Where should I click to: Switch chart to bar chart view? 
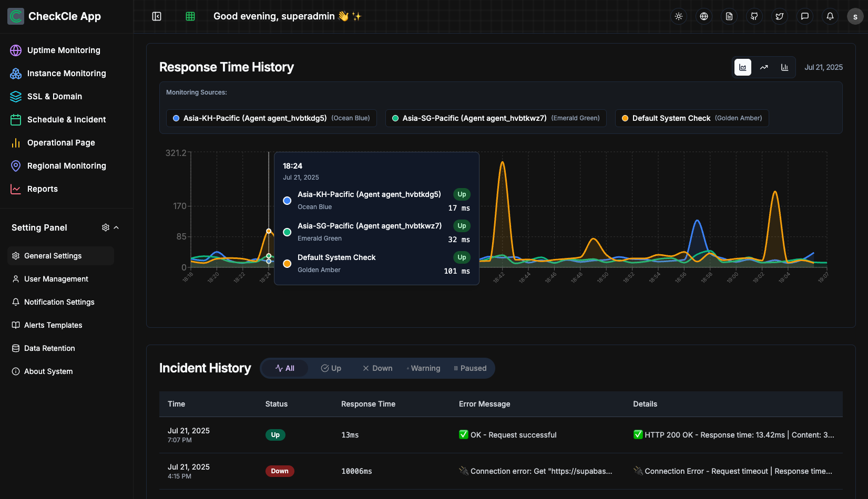pos(785,67)
